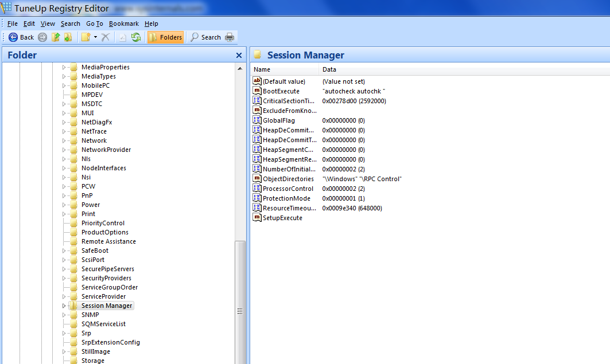Click the Delete X toolbar icon
Viewport: 610px width, 364px height.
click(x=106, y=37)
